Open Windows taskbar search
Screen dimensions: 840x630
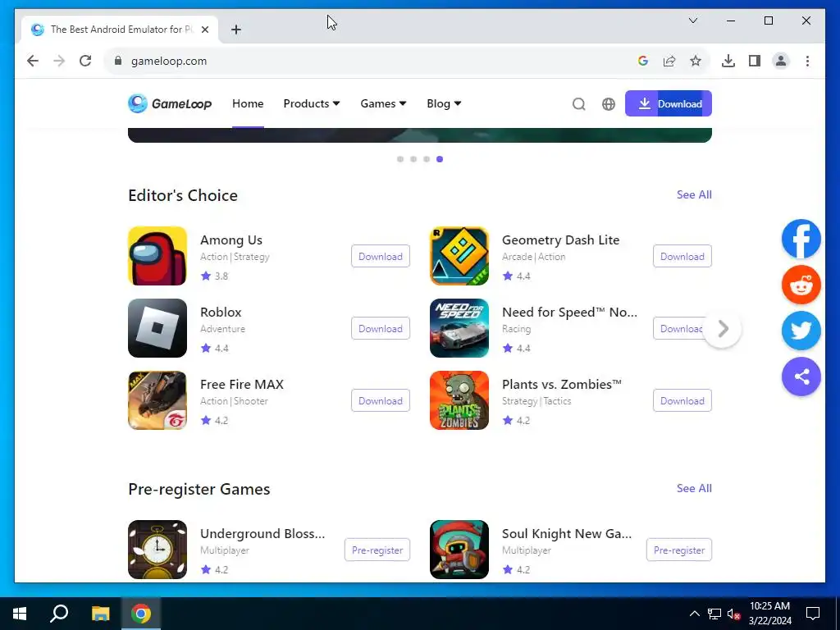(59, 614)
